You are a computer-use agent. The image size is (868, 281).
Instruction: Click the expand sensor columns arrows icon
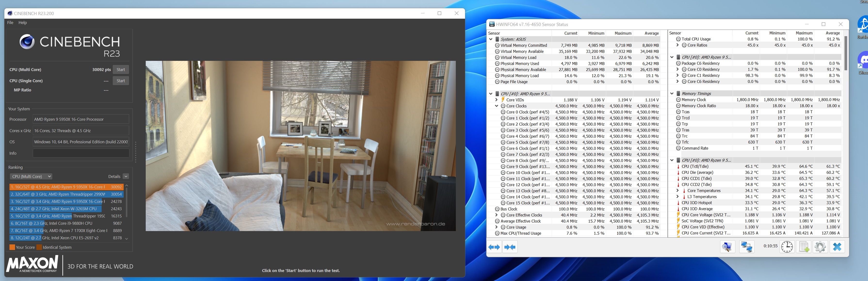494,247
